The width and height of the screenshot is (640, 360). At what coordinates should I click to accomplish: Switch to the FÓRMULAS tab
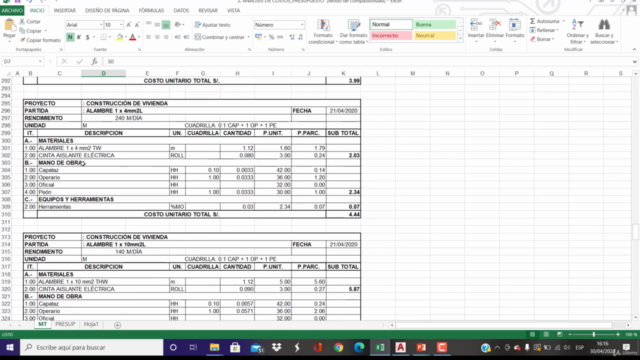click(x=151, y=10)
